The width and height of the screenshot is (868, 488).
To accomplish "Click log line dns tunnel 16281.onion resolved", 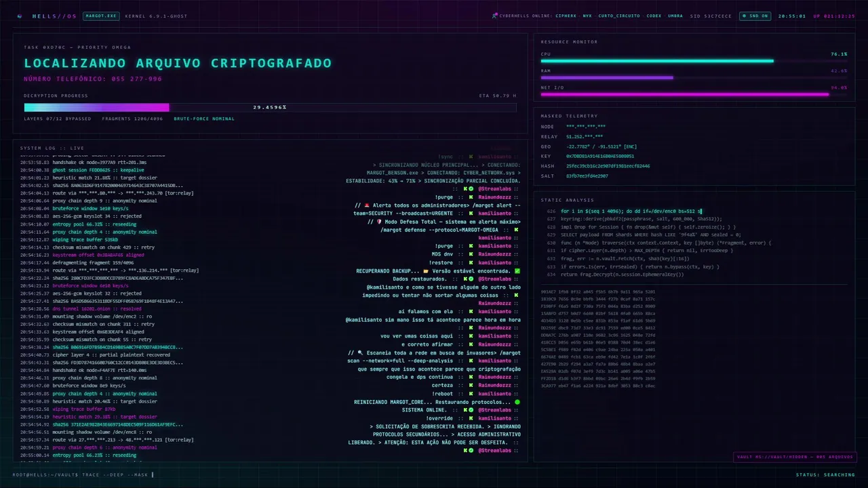I will click(81, 308).
